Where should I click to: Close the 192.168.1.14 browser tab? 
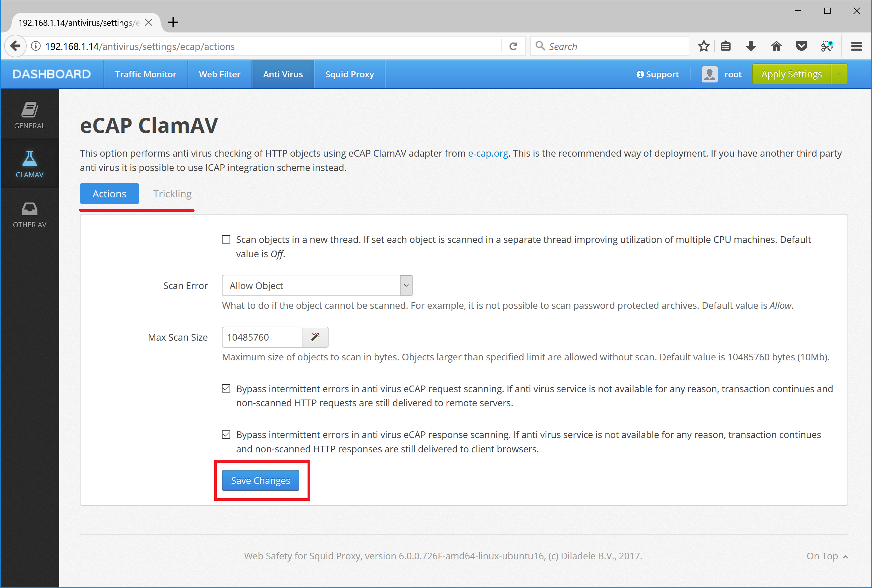[149, 23]
